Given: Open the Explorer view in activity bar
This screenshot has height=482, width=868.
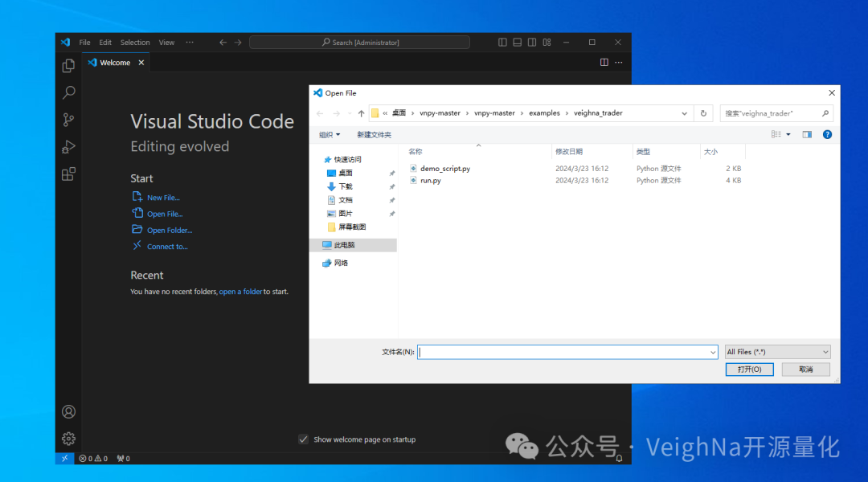Looking at the screenshot, I should coord(68,66).
